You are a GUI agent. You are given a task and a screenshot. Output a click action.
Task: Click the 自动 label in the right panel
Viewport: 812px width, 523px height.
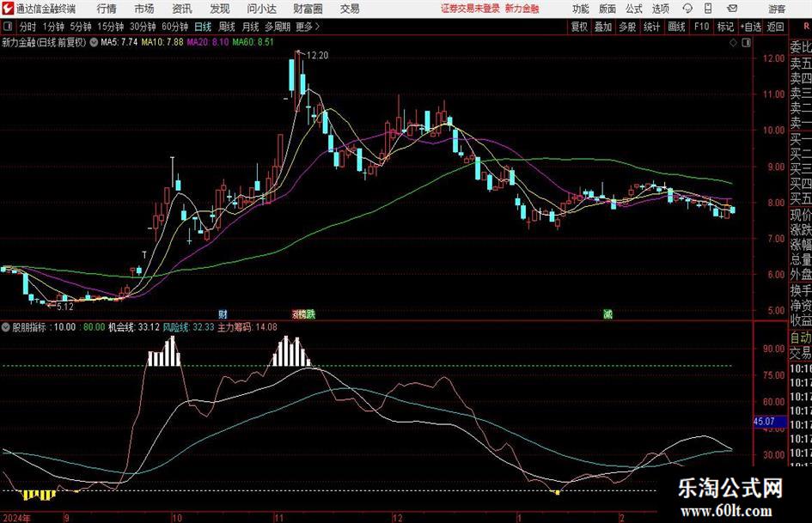point(801,338)
